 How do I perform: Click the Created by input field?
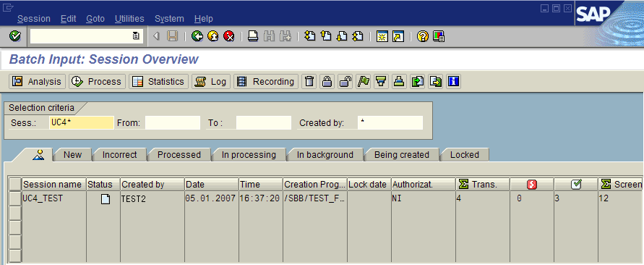pos(390,122)
